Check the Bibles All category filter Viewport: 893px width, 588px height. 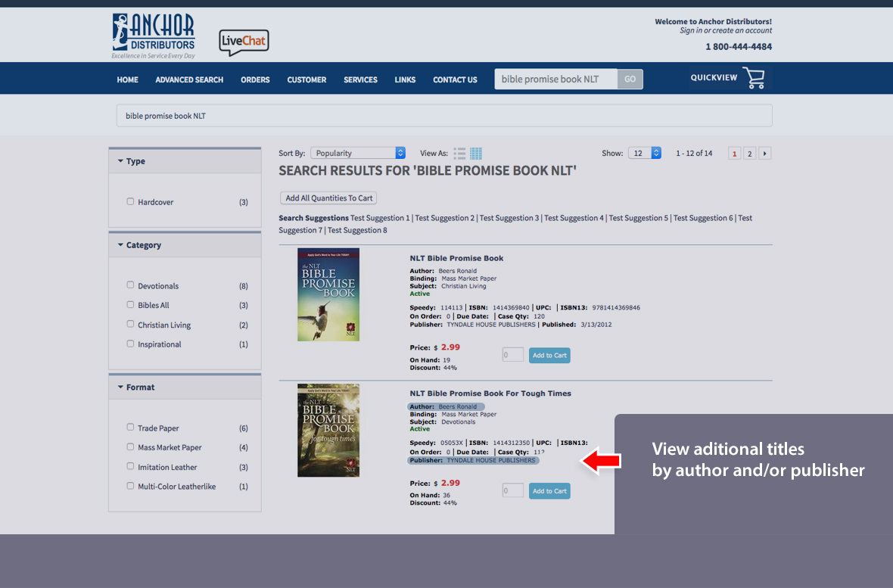pyautogui.click(x=130, y=304)
